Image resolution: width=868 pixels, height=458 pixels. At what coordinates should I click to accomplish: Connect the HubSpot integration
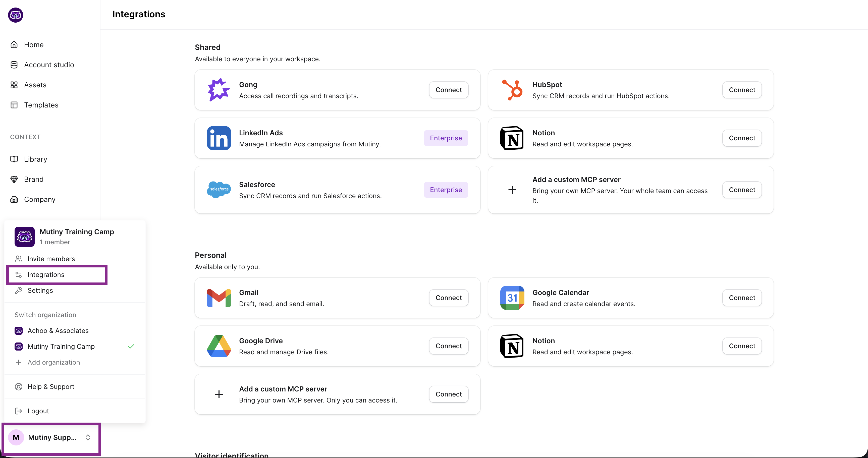[x=742, y=90]
